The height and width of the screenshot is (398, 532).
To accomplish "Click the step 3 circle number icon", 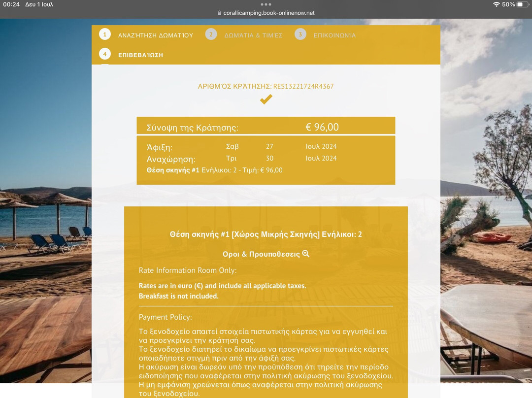I will 300,34.
